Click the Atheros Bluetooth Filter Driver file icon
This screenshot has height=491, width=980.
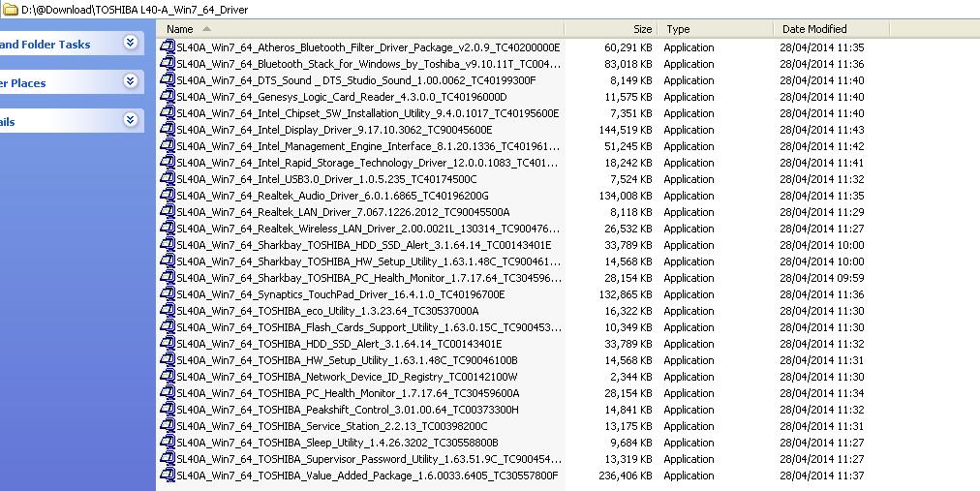[168, 46]
